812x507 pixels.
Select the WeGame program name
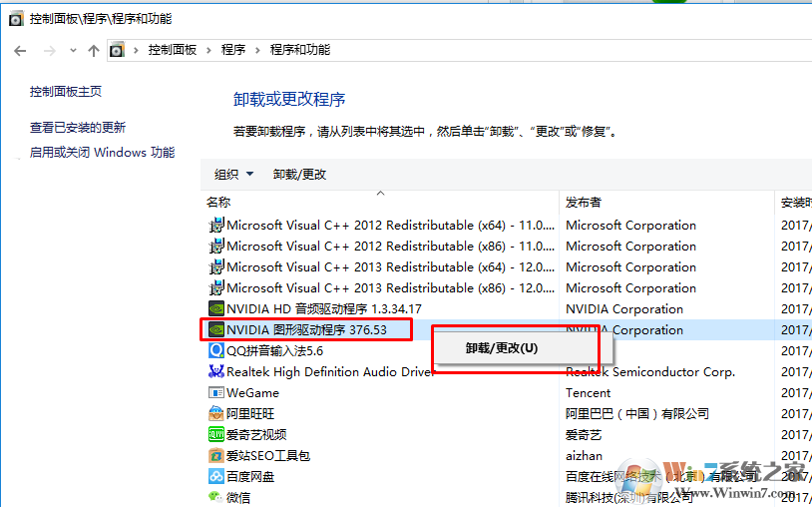click(x=252, y=393)
